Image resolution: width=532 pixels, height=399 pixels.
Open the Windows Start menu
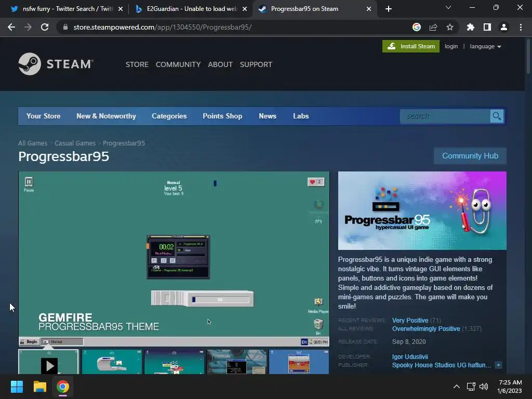point(17,387)
